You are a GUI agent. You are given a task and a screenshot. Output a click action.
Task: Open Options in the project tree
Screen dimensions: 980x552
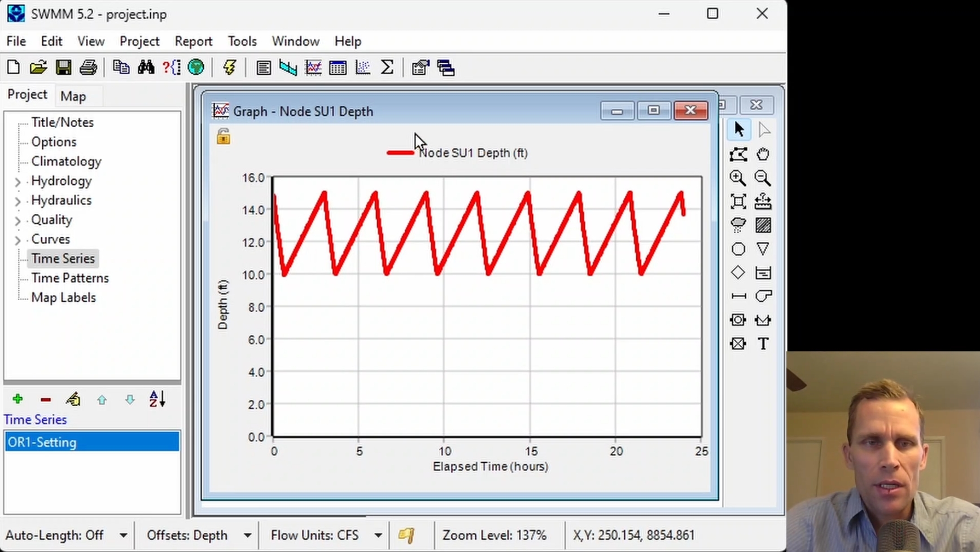pyautogui.click(x=54, y=142)
